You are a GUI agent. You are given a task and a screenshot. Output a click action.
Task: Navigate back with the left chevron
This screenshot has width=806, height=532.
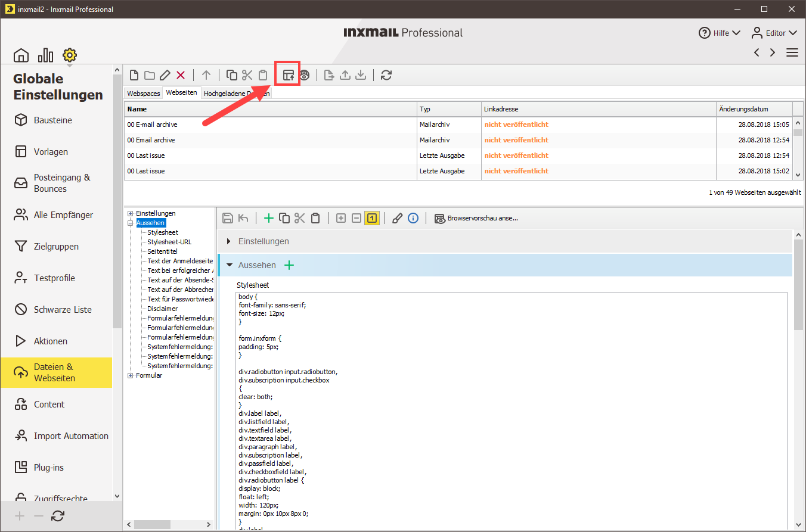coord(757,52)
